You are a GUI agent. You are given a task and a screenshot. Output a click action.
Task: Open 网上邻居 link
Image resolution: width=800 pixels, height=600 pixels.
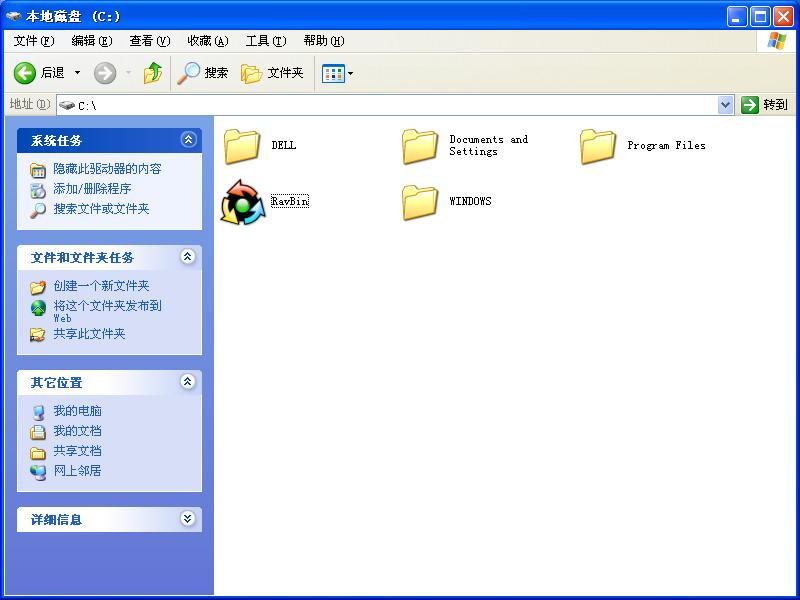pyautogui.click(x=78, y=470)
